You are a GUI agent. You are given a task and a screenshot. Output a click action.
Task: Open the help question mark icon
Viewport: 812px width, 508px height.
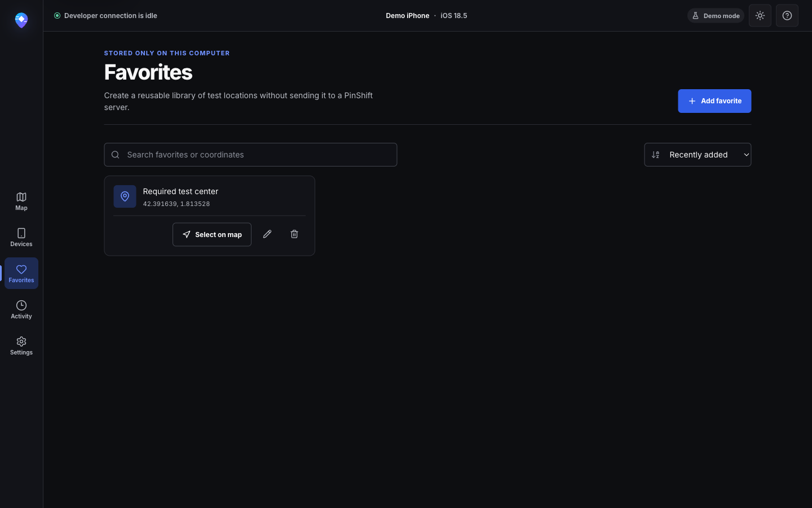(787, 16)
